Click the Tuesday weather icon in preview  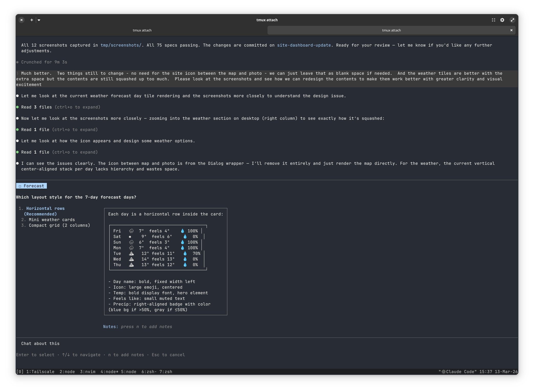coord(131,254)
